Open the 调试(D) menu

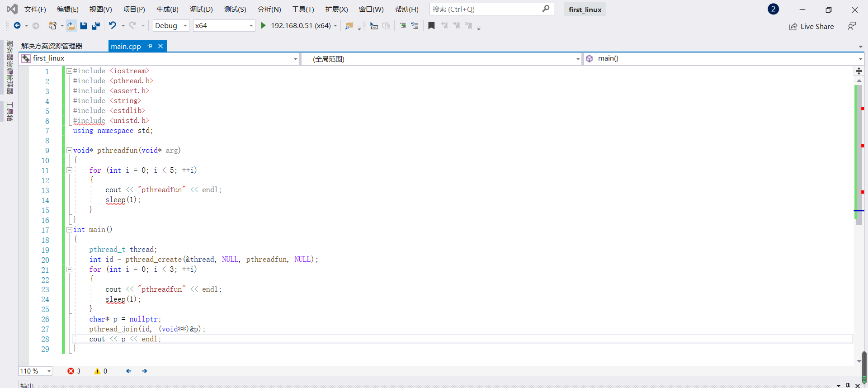tap(201, 9)
